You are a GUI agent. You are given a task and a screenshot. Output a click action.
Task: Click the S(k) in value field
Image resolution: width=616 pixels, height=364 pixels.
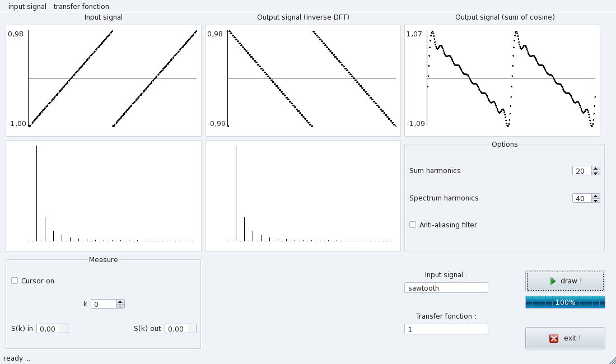(x=52, y=329)
